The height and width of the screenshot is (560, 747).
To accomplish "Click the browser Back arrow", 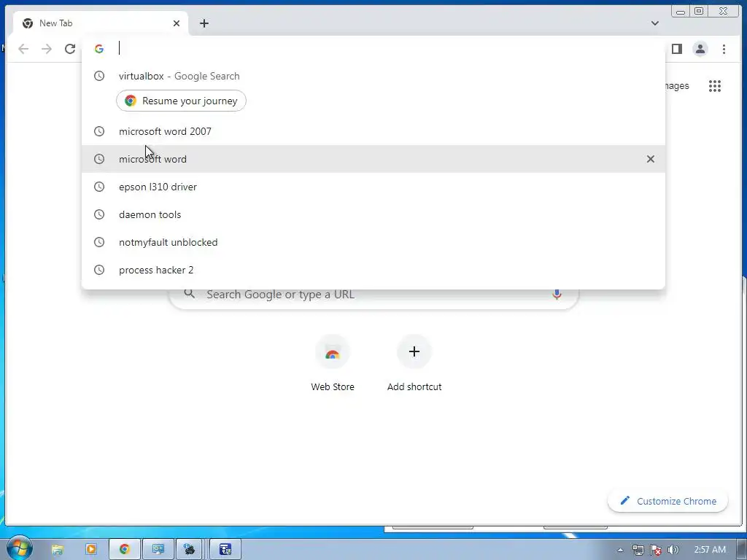I will (x=23, y=49).
